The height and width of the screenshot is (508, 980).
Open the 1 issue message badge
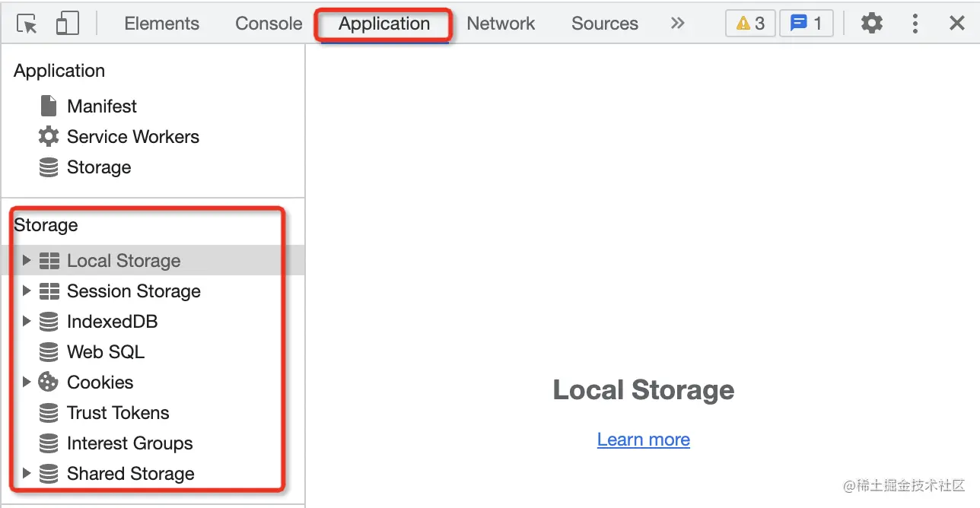click(807, 24)
